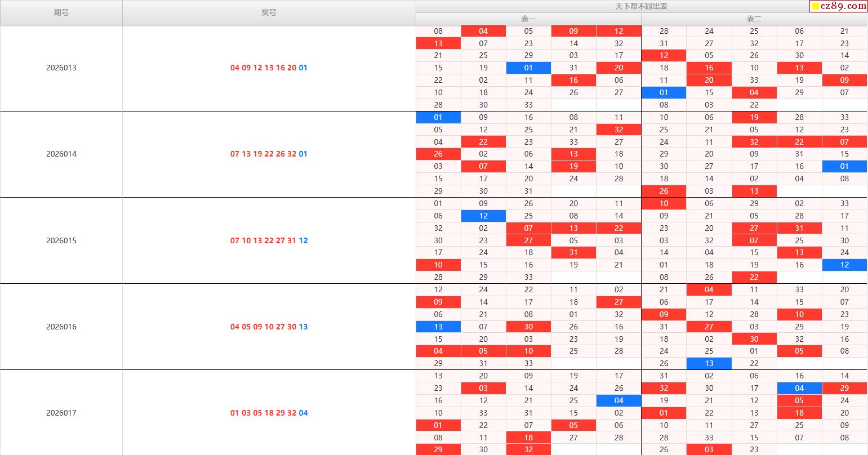Click blue 01 cell in 表一 for 2026014
Screen dimensions: 868x455
pyautogui.click(x=438, y=117)
